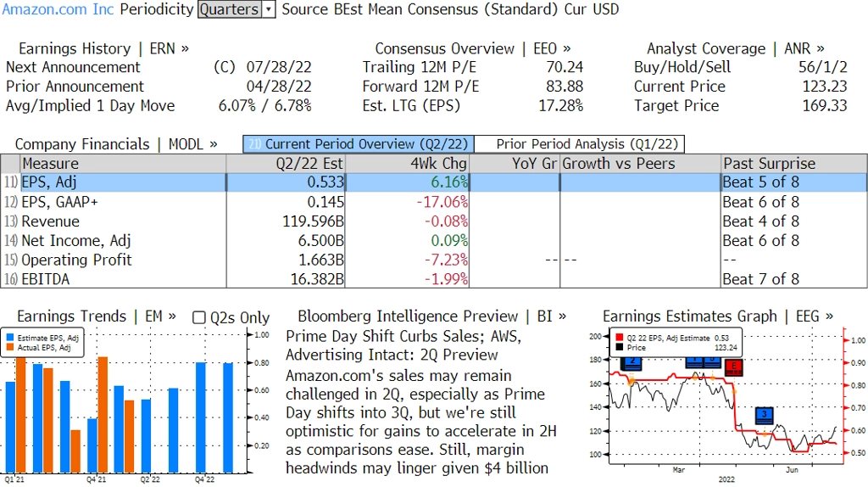Switch to Prior Period Analysis (Q1/22) tab
Image resolution: width=868 pixels, height=487 pixels.
pyautogui.click(x=580, y=144)
